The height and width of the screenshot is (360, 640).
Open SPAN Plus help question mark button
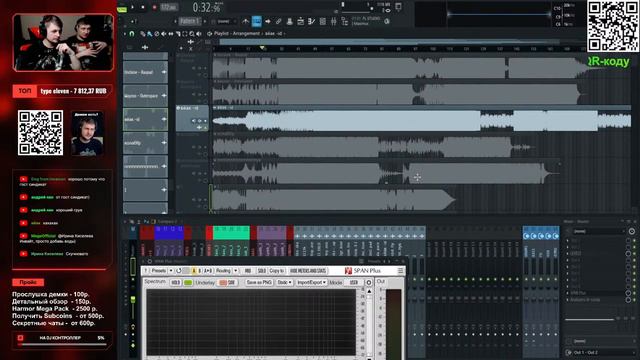[146, 271]
